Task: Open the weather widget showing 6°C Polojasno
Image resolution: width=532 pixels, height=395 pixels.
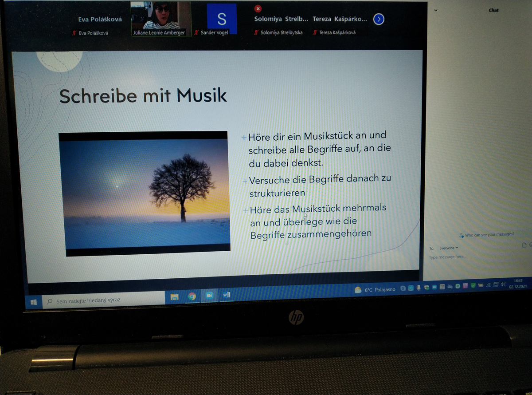Action: [x=375, y=290]
